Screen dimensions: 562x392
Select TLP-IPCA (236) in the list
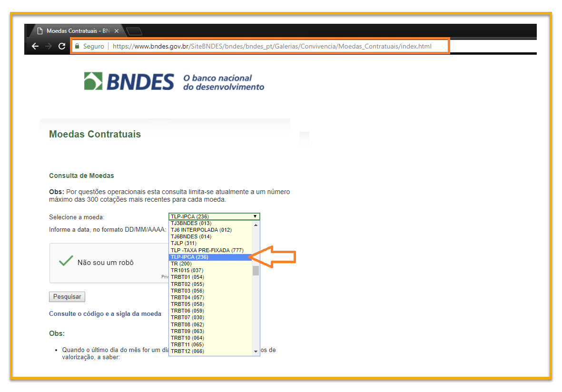[210, 257]
